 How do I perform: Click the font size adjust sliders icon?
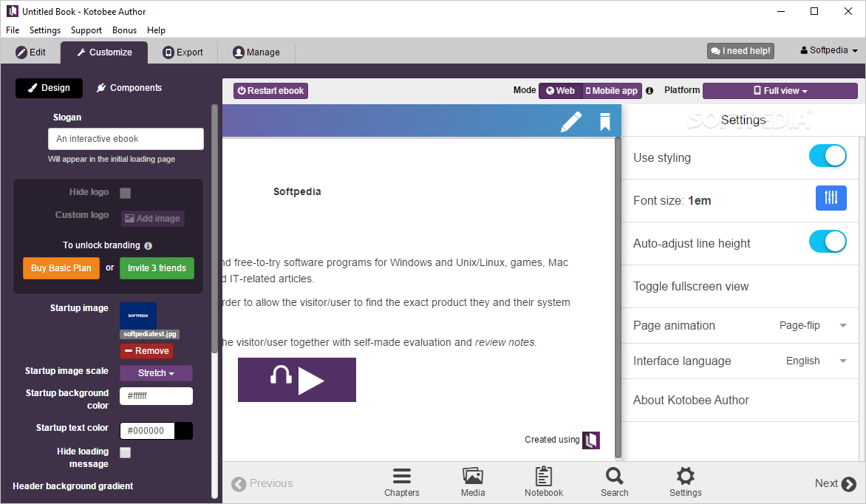pos(831,198)
